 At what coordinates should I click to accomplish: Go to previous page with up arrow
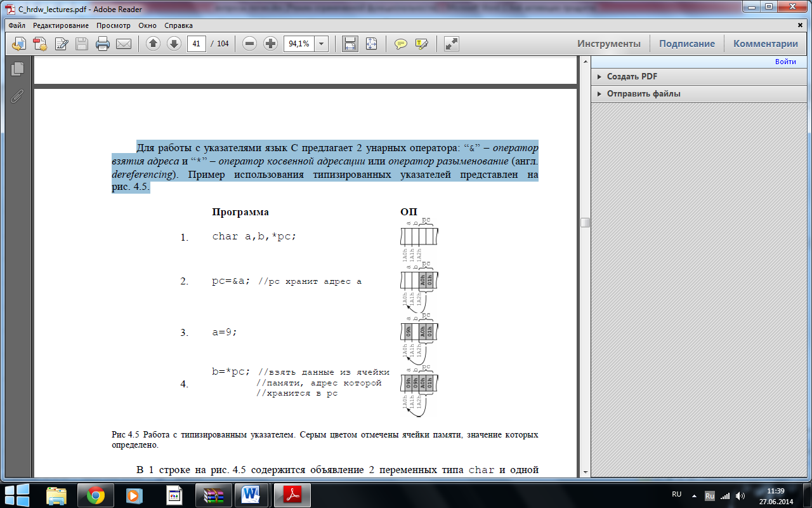[153, 44]
